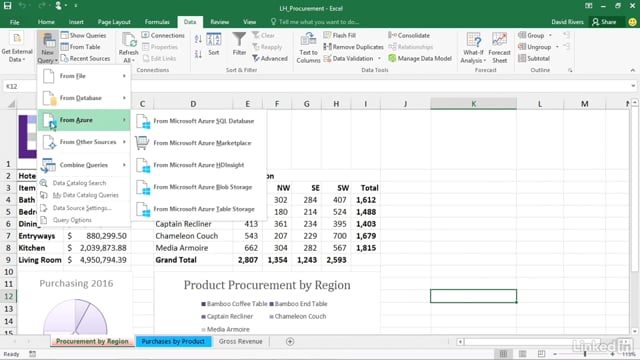Open the Get External Data dropdown
The height and width of the screenshot is (360, 640).
click(x=17, y=48)
